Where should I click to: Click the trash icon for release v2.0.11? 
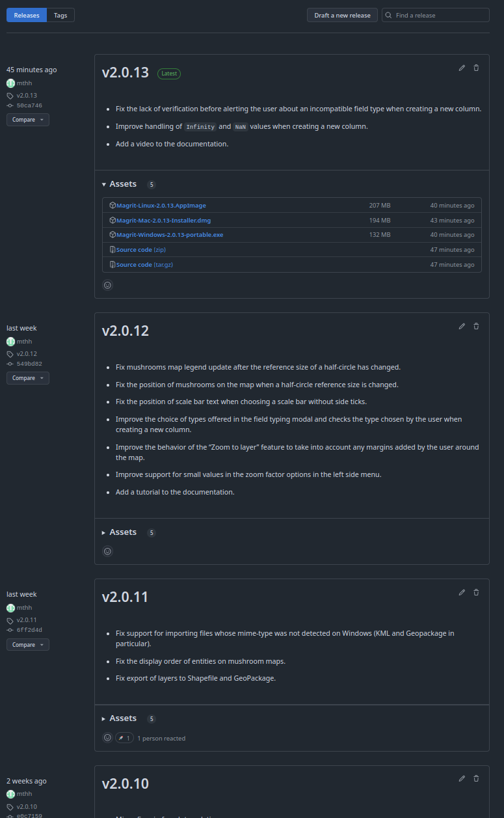(x=476, y=592)
